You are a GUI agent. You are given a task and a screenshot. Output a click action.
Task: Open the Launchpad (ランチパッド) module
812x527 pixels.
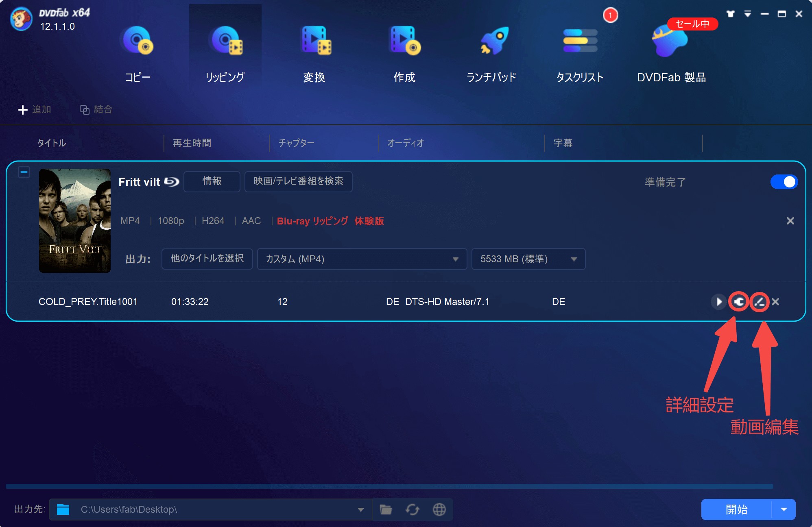click(491, 54)
